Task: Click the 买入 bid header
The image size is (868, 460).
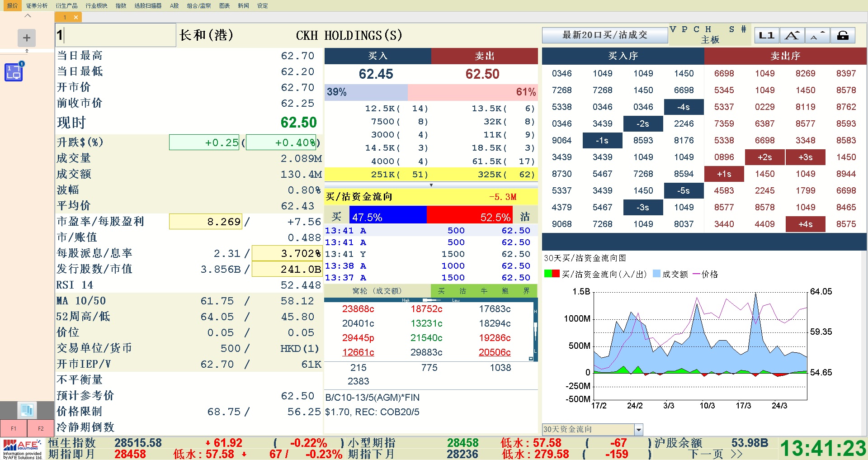Action: click(x=378, y=56)
